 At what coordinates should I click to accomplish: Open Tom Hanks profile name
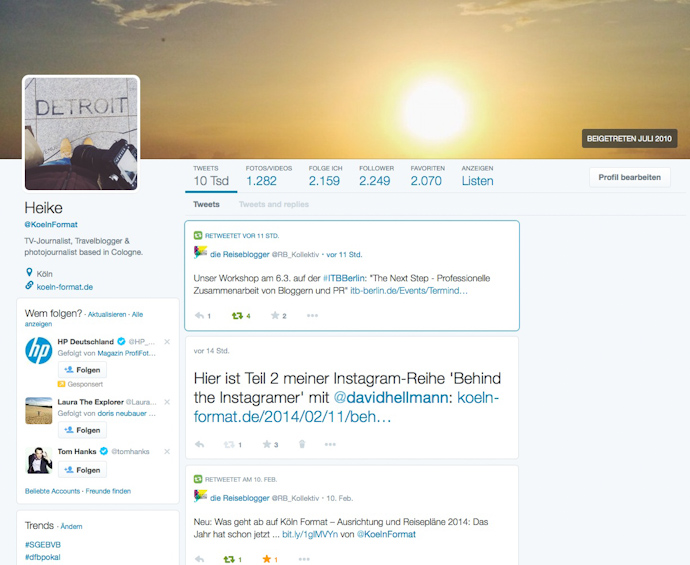coord(77,451)
